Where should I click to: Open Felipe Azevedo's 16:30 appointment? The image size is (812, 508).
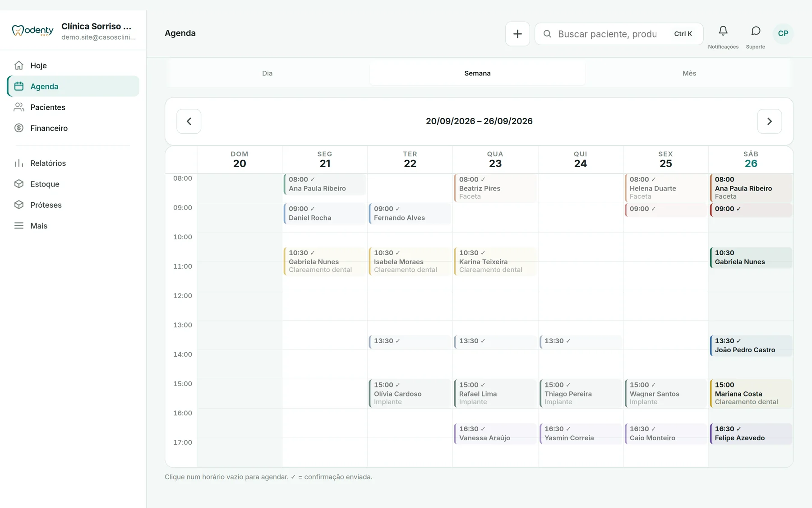[751, 433]
